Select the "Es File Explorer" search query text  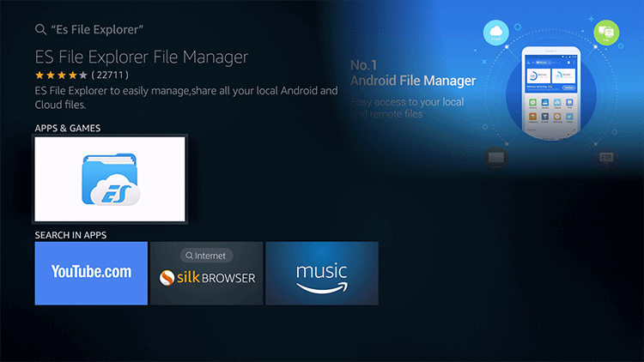[97, 29]
